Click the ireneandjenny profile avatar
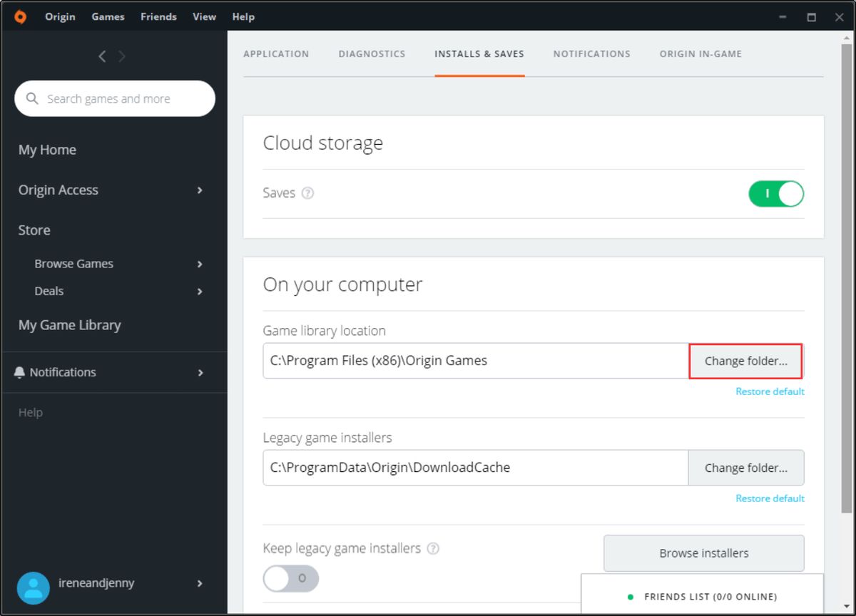Image resolution: width=856 pixels, height=616 pixels. [x=33, y=587]
